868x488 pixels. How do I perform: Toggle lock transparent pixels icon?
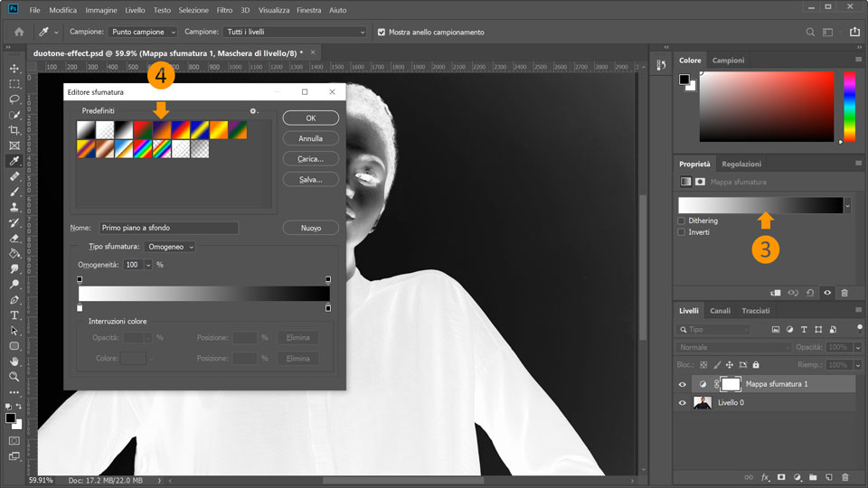703,364
